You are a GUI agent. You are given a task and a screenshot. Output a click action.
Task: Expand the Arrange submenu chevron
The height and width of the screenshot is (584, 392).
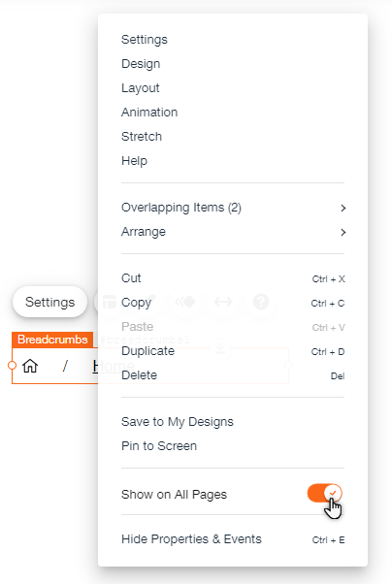[x=343, y=232]
